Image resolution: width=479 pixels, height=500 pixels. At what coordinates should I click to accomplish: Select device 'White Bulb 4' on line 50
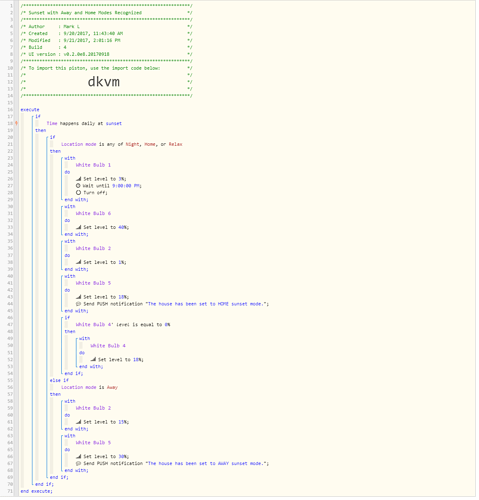(x=108, y=346)
